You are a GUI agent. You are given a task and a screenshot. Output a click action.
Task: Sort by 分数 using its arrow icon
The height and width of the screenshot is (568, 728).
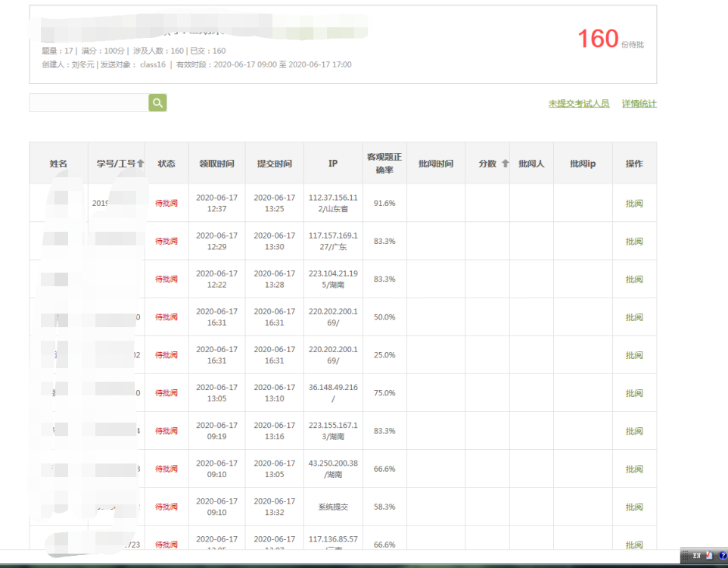[506, 163]
